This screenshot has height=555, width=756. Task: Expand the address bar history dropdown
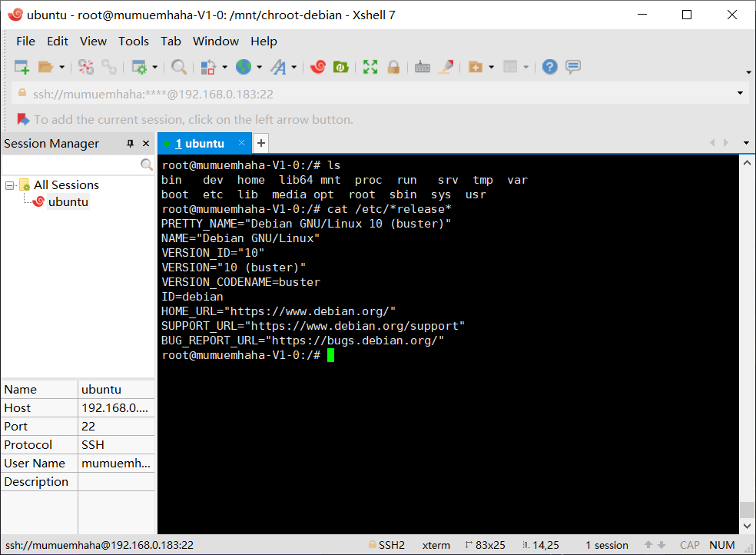tap(740, 93)
